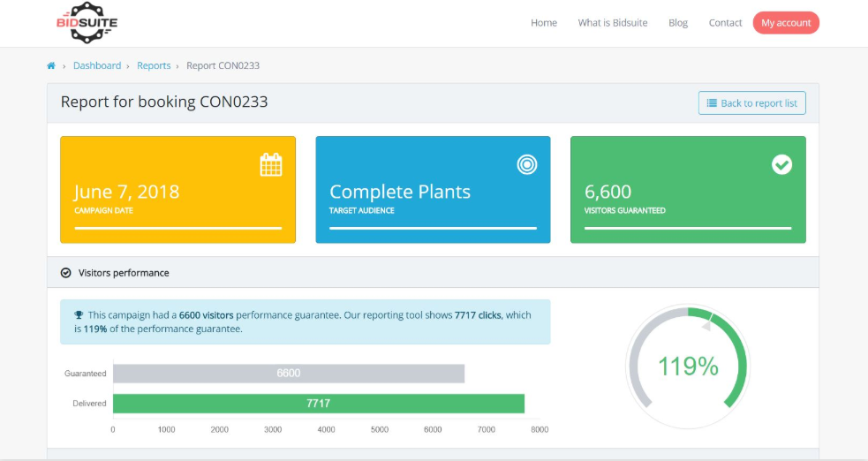Click the 6600 visitors bold text in the message
Image resolution: width=868 pixels, height=461 pixels.
click(x=206, y=315)
